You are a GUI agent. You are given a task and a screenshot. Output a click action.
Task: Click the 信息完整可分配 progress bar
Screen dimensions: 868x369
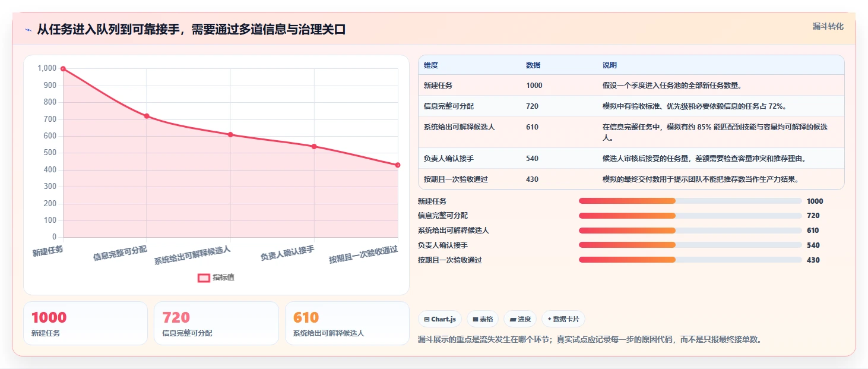tap(690, 216)
